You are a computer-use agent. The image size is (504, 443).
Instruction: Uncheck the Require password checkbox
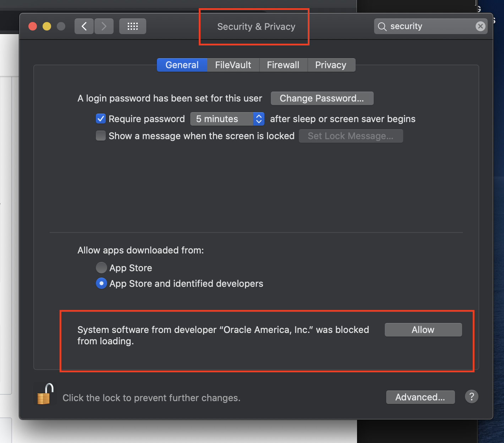[x=101, y=119]
